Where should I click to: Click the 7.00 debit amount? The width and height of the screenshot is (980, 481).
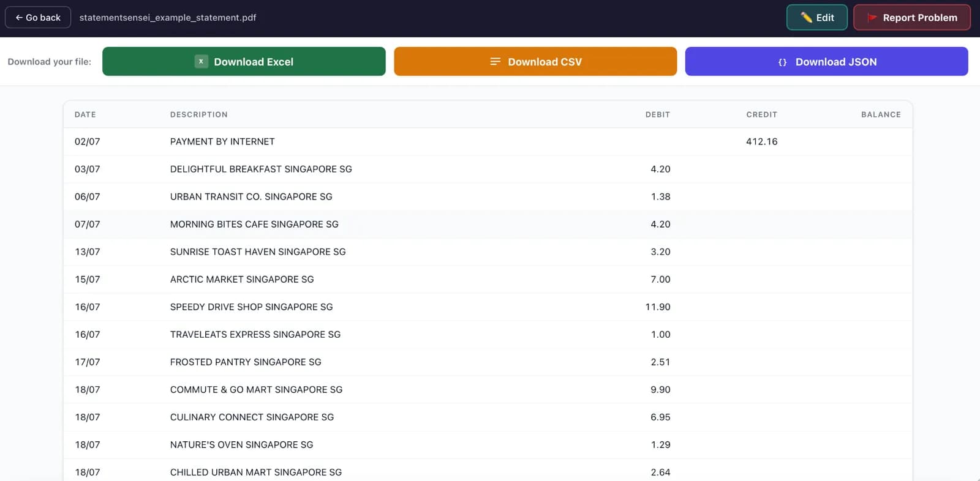[660, 279]
